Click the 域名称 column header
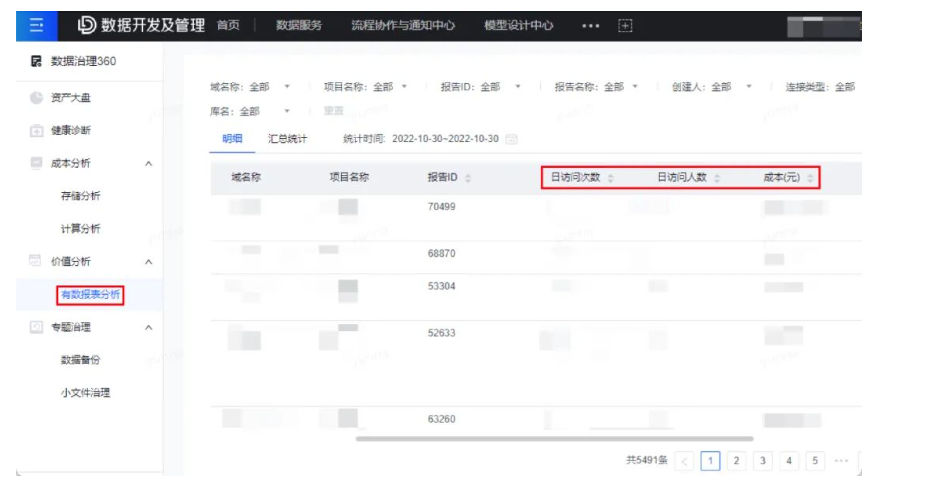Image resolution: width=929 pixels, height=490 pixels. pos(246,177)
